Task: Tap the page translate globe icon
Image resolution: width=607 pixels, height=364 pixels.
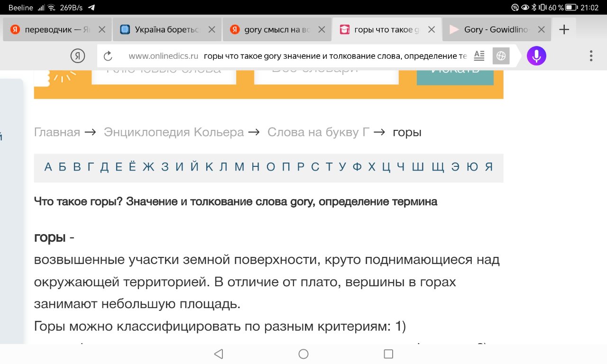Action: coord(501,56)
